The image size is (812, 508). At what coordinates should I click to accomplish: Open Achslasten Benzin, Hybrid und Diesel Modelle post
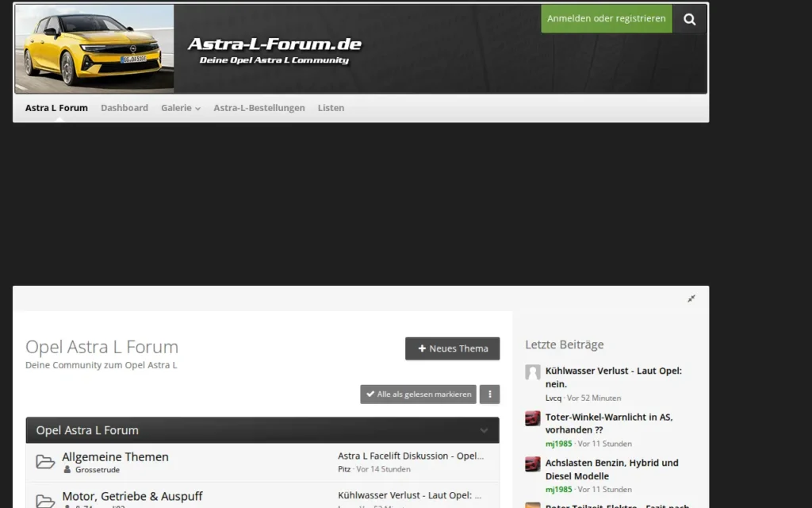click(611, 469)
